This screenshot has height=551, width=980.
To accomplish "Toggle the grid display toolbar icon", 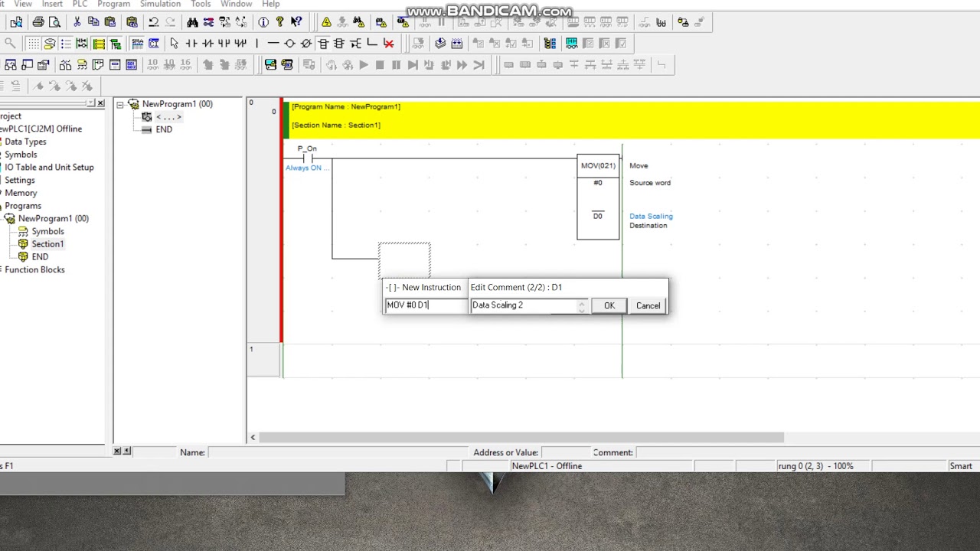I will pyautogui.click(x=33, y=44).
